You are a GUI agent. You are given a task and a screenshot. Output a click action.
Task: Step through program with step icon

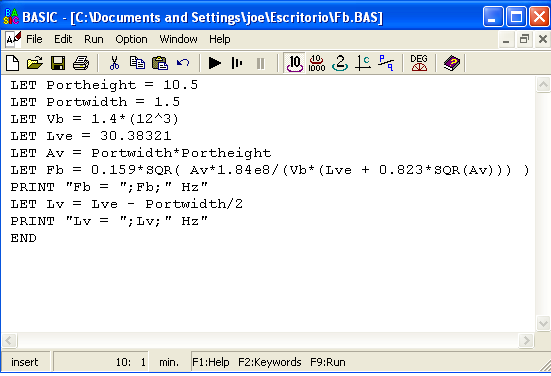[237, 63]
